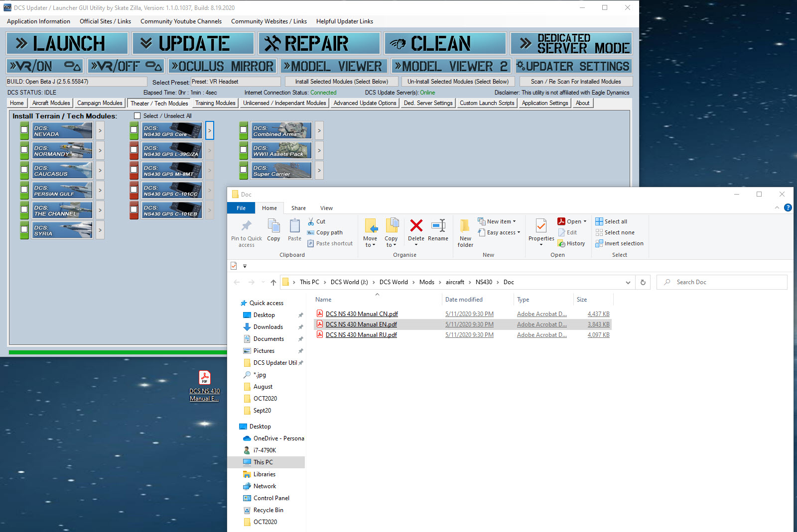Open Downloads in Quick access
Screen dimensions: 797x532
pyautogui.click(x=268, y=327)
